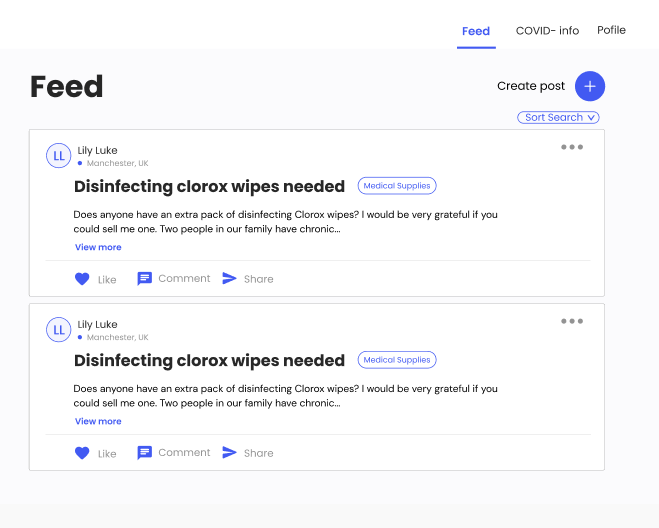
Task: Click comment bubble icon on second post
Action: pos(145,453)
